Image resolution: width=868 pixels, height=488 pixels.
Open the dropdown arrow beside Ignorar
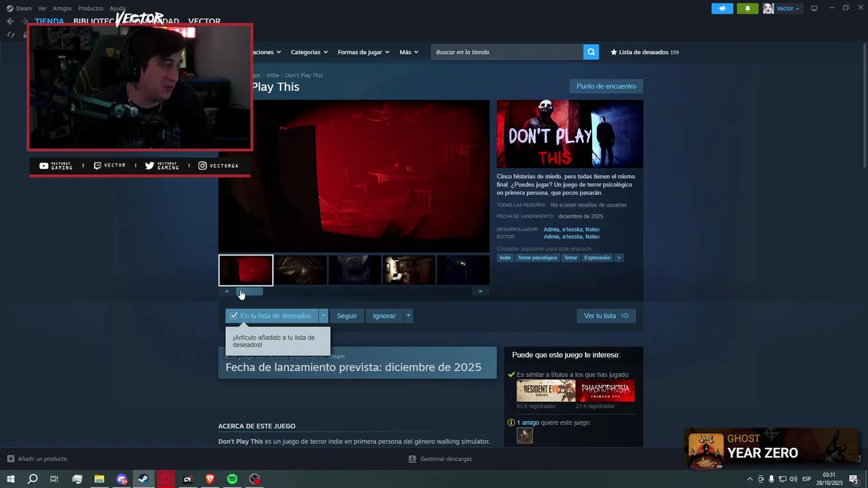408,316
